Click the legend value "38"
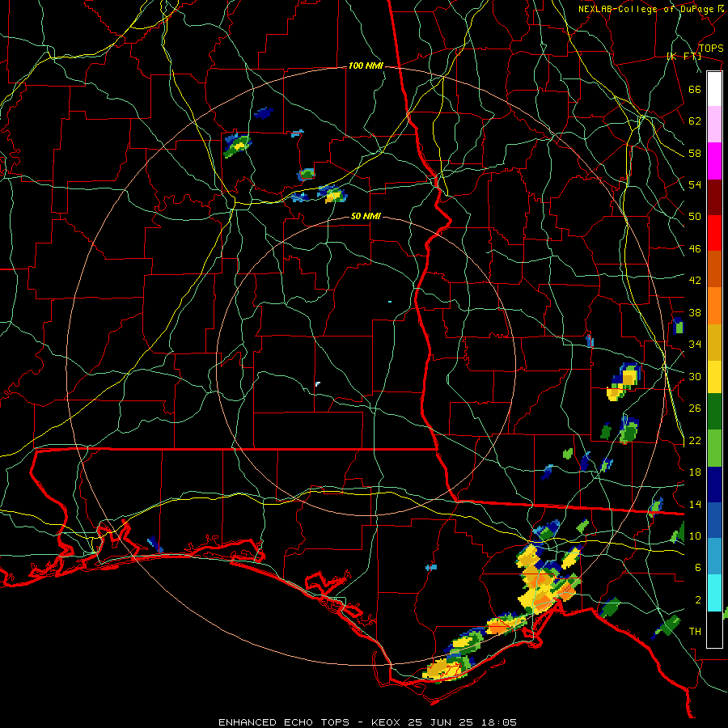Image resolution: width=728 pixels, height=728 pixels. click(x=695, y=312)
